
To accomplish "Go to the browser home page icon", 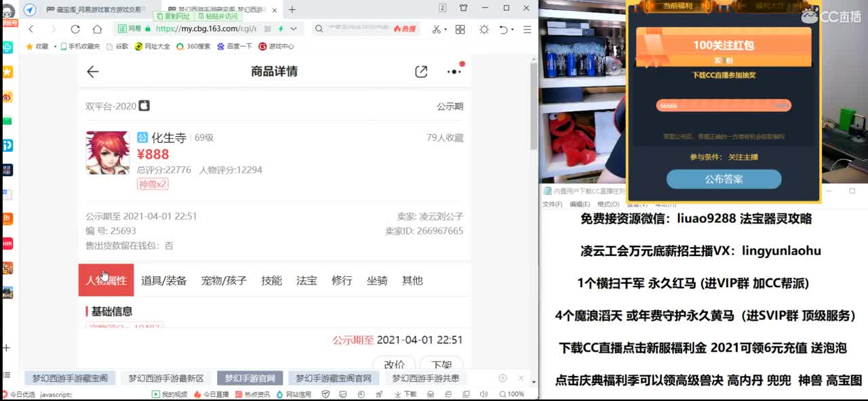I will click(97, 29).
